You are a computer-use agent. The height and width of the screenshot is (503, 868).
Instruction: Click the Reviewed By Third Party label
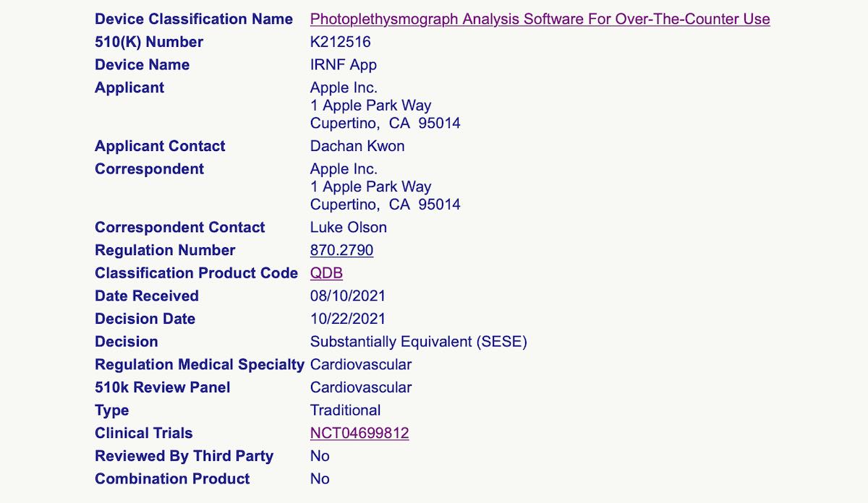coord(184,456)
